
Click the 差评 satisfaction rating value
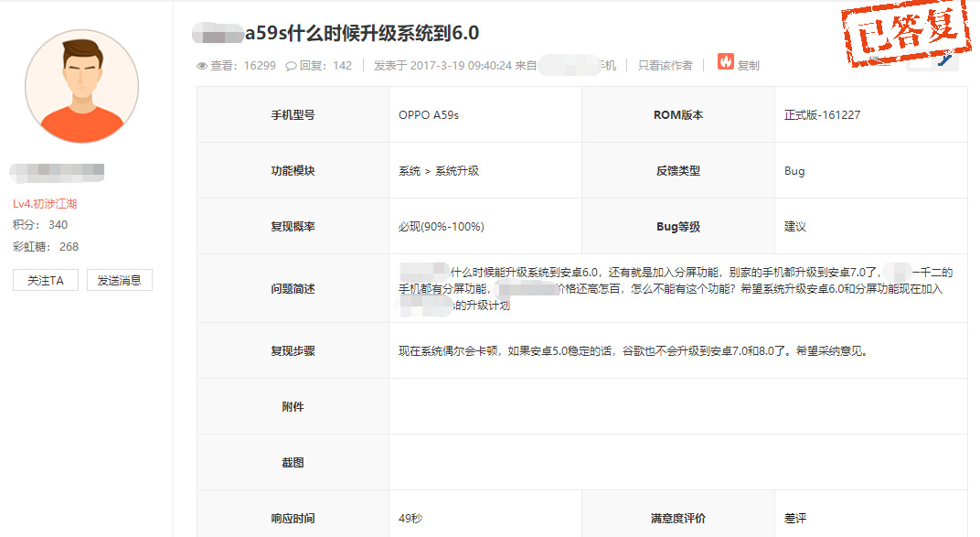pos(795,518)
